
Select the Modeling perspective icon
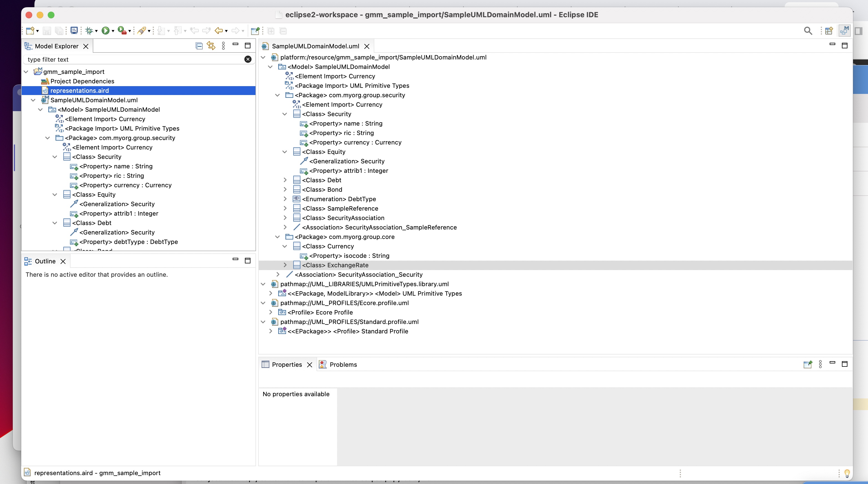point(844,31)
